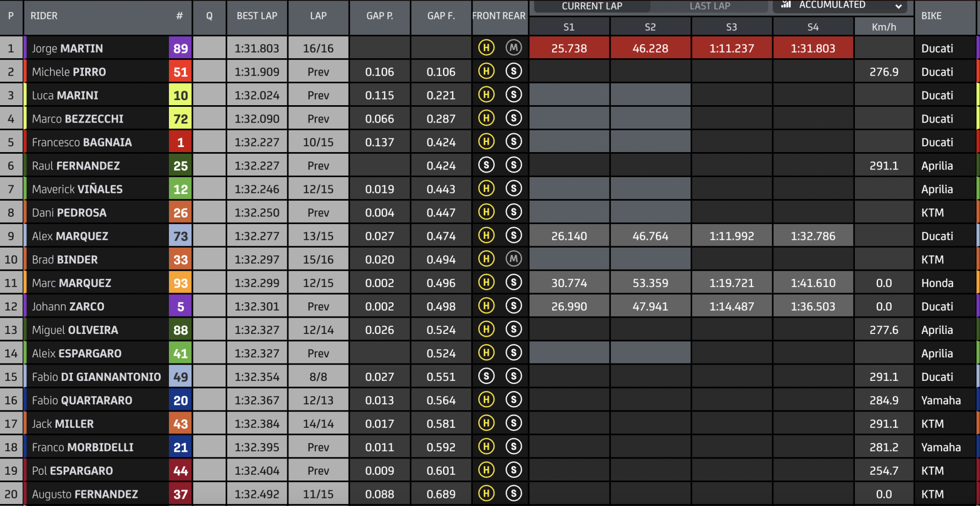Click Brad Binder's rear medium tyre icon
Viewport: 980px width, 506px height.
(513, 259)
